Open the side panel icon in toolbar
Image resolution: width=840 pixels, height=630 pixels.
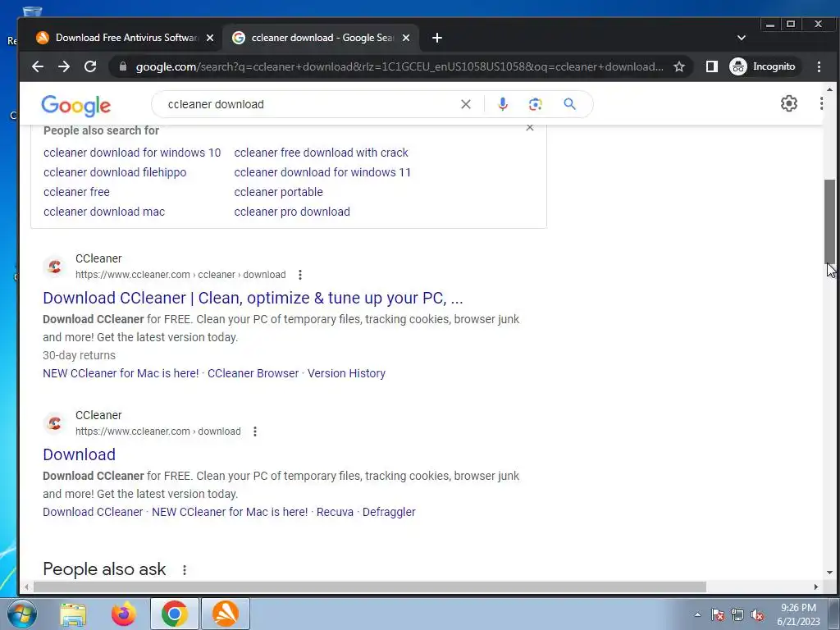tap(711, 66)
